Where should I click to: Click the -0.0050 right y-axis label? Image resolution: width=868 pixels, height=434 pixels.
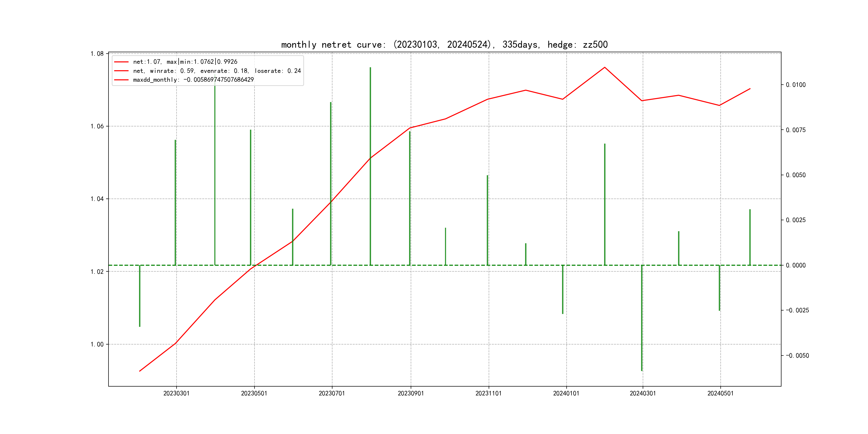797,356
